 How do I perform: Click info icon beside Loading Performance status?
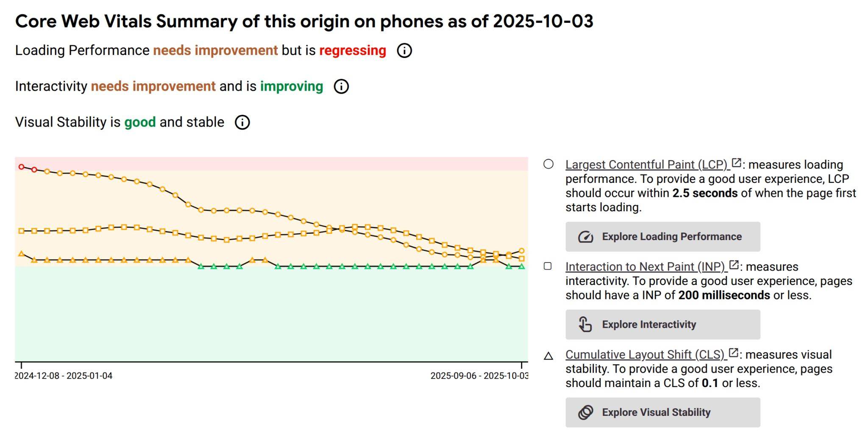pyautogui.click(x=404, y=51)
